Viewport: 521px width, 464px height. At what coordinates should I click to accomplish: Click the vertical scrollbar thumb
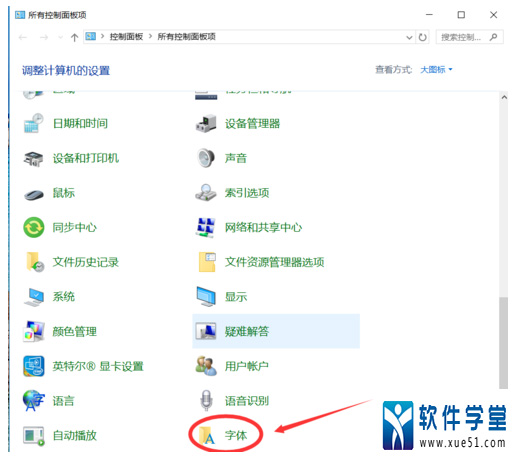(503, 343)
